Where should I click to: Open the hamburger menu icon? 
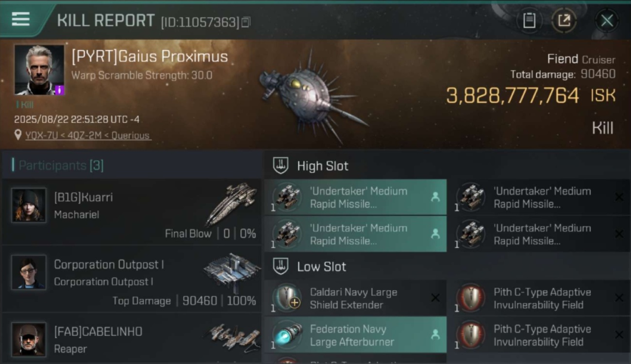point(20,19)
